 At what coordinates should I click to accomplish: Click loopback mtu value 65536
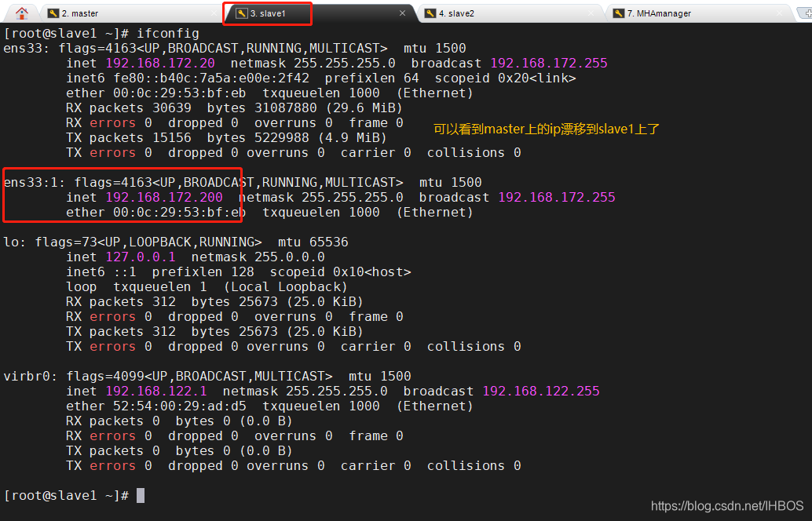point(329,242)
